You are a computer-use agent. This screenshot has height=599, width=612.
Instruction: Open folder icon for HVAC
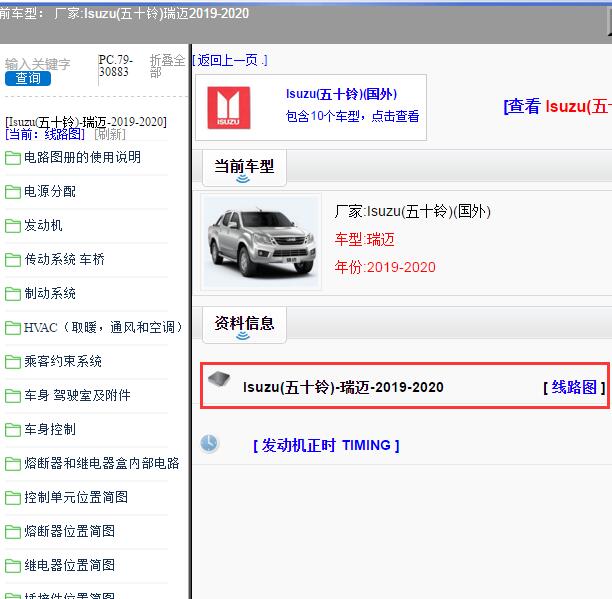click(12, 328)
